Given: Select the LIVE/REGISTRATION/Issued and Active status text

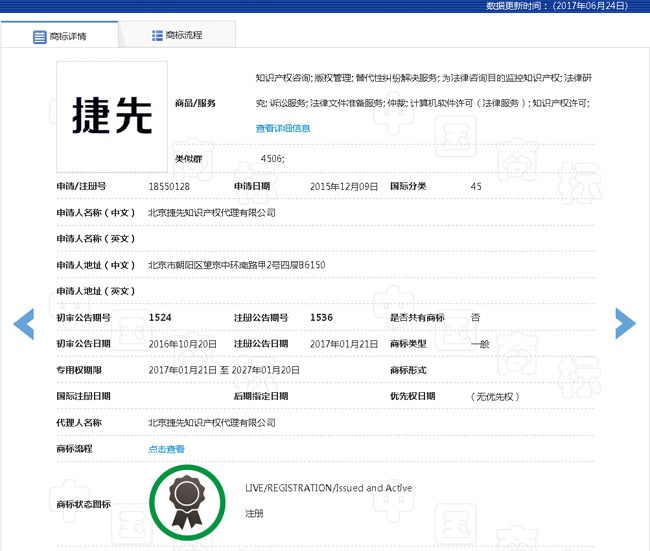Looking at the screenshot, I should (328, 488).
